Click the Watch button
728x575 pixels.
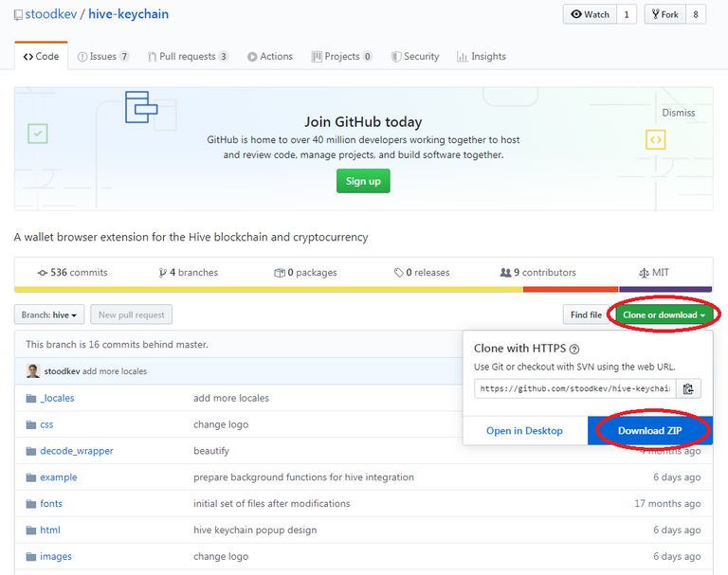tap(590, 14)
